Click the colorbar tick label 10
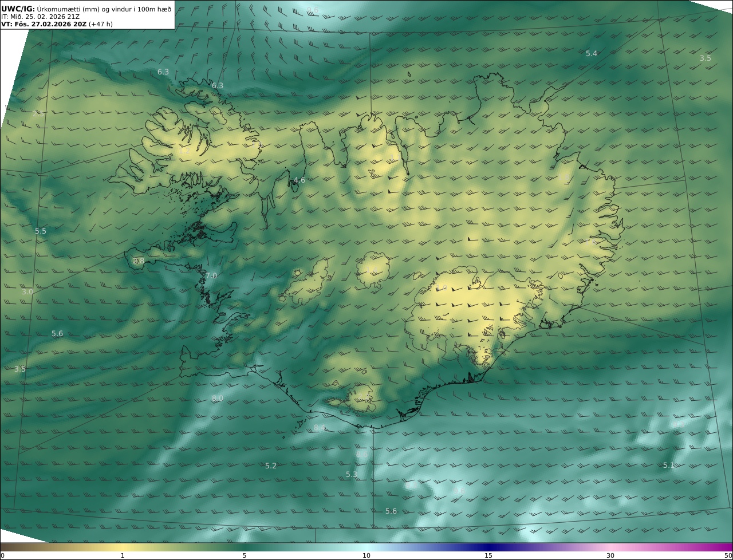 [x=366, y=555]
